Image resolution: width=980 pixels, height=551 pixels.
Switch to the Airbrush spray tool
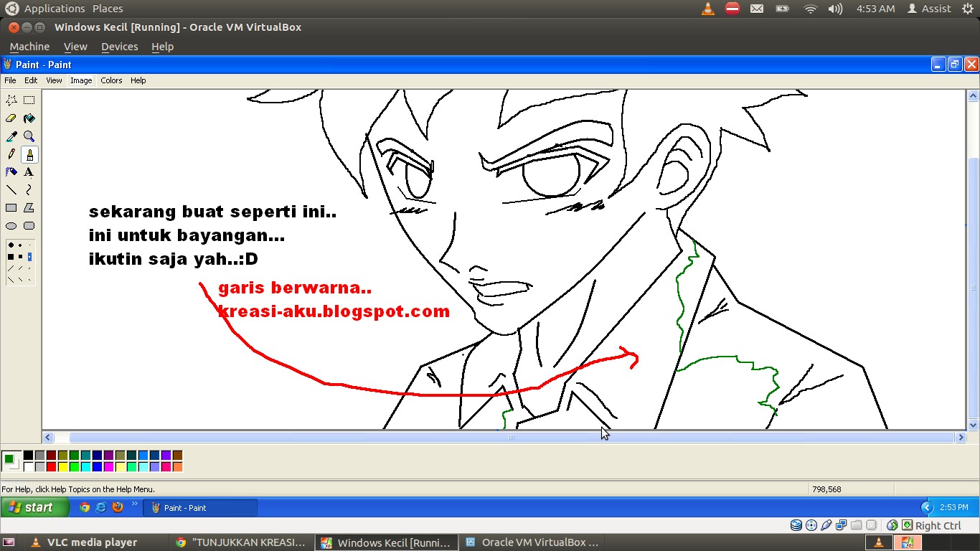pyautogui.click(x=11, y=172)
